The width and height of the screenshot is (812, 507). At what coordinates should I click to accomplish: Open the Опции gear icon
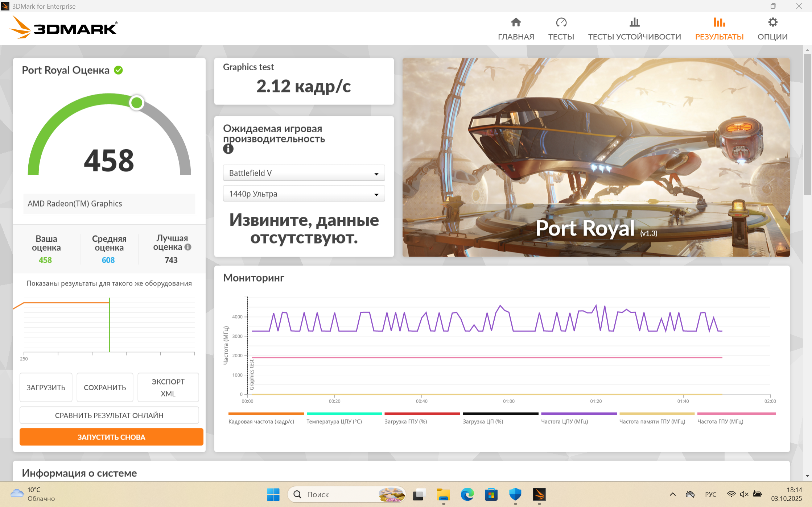click(772, 22)
